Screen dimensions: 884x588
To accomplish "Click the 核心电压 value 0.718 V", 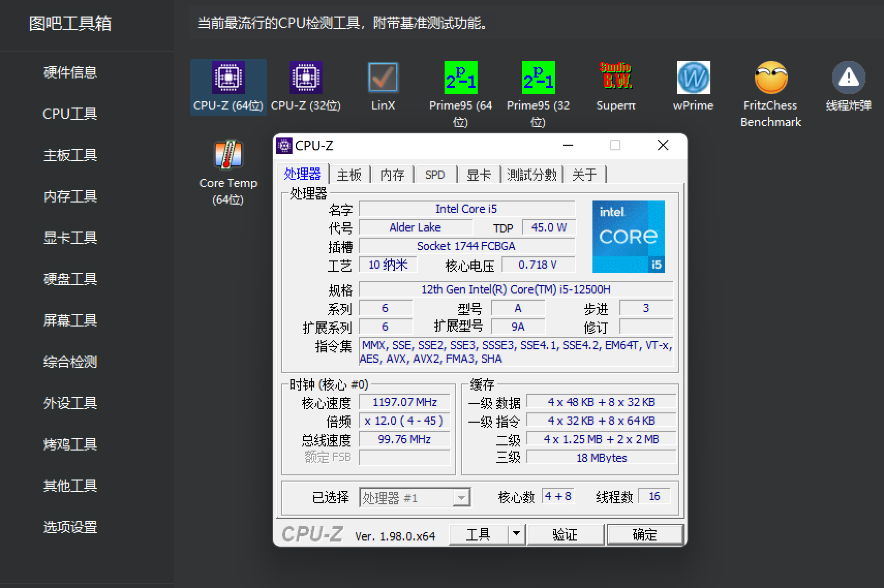I will coord(538,265).
